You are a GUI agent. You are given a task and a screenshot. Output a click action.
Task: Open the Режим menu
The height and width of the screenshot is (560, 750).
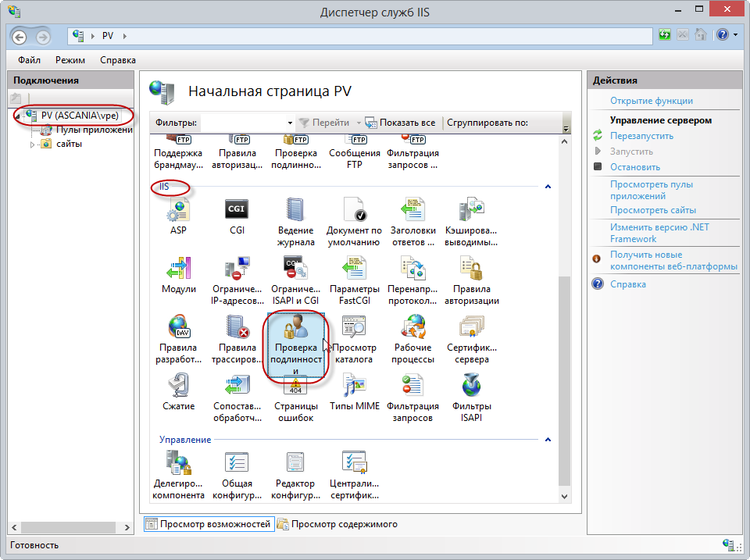coord(70,60)
